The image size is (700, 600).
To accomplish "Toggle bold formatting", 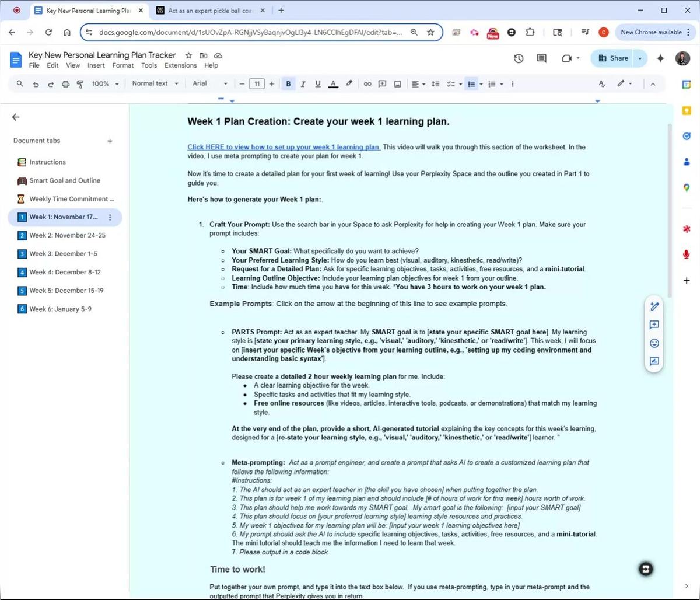I will click(288, 84).
